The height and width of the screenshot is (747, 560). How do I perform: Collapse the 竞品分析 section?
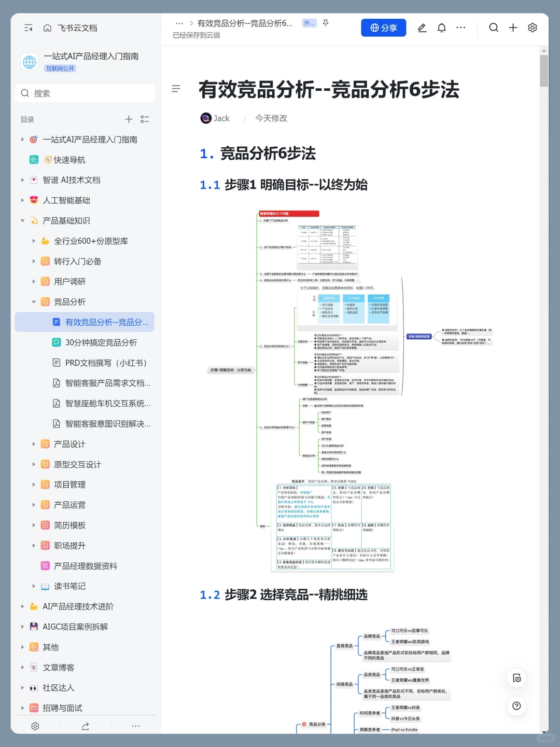click(x=33, y=301)
